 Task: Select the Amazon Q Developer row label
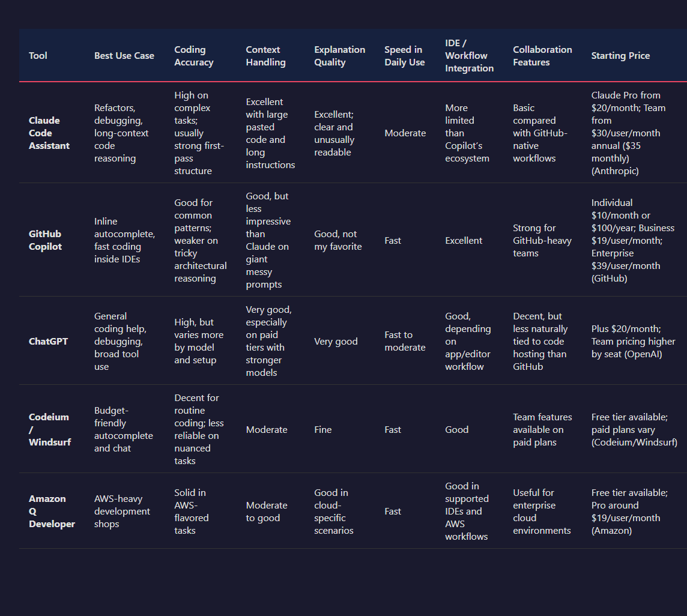pyautogui.click(x=52, y=511)
